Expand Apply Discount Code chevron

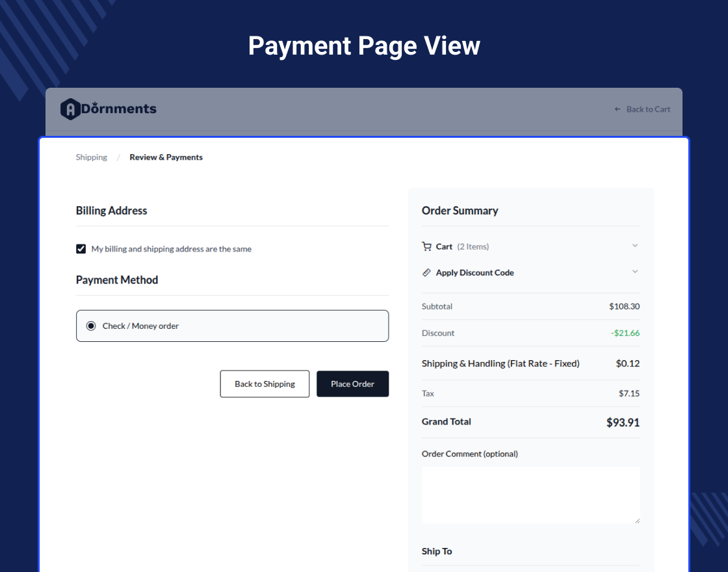(634, 272)
